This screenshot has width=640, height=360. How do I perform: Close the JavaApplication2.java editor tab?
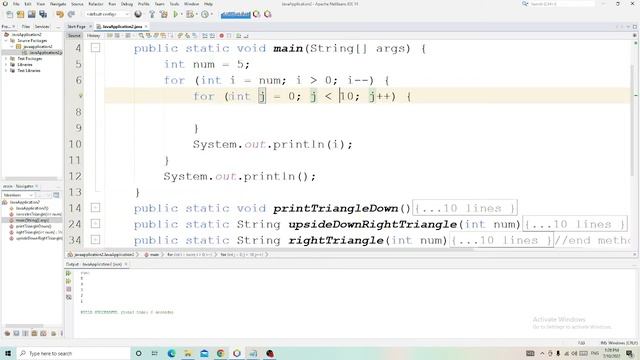pyautogui.click(x=146, y=27)
